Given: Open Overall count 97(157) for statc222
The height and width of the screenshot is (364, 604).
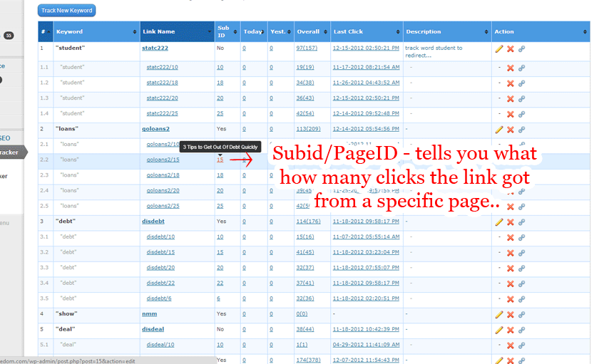Looking at the screenshot, I should tap(306, 48).
